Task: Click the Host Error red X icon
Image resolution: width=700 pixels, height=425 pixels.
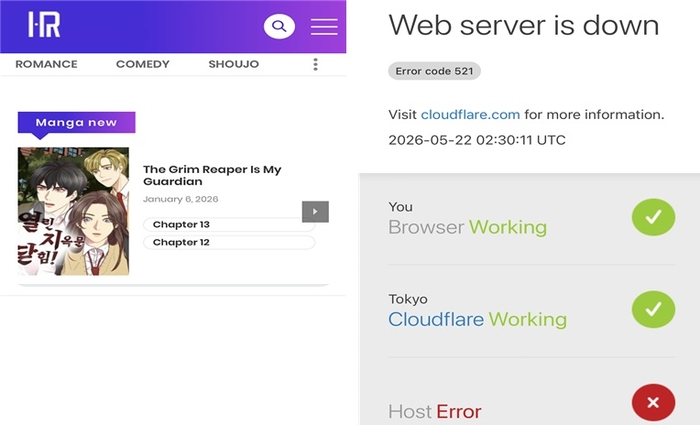Action: (x=653, y=403)
